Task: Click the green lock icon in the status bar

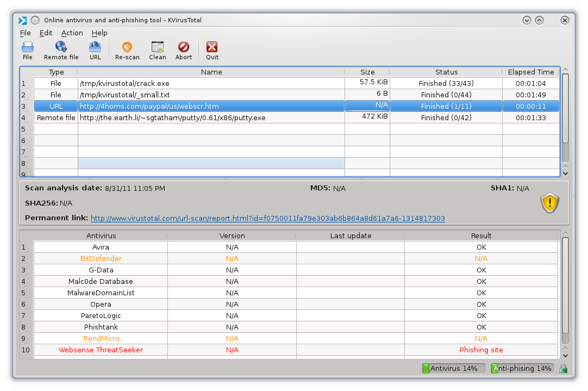Action: point(563,369)
